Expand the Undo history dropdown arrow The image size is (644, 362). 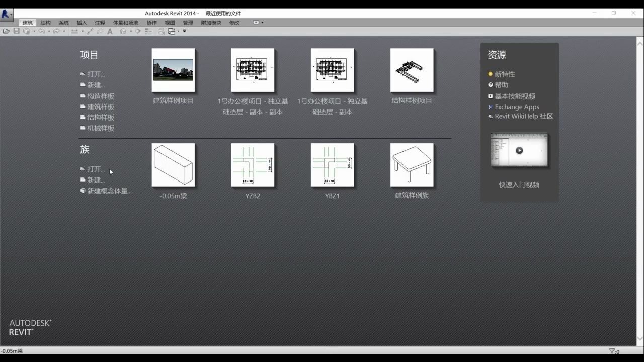point(49,31)
